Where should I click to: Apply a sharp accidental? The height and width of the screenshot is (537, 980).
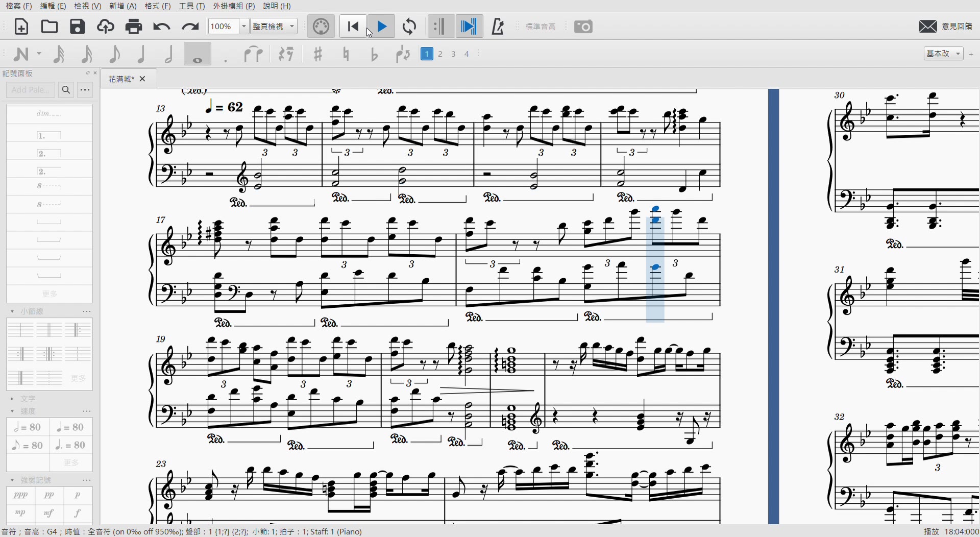click(318, 54)
